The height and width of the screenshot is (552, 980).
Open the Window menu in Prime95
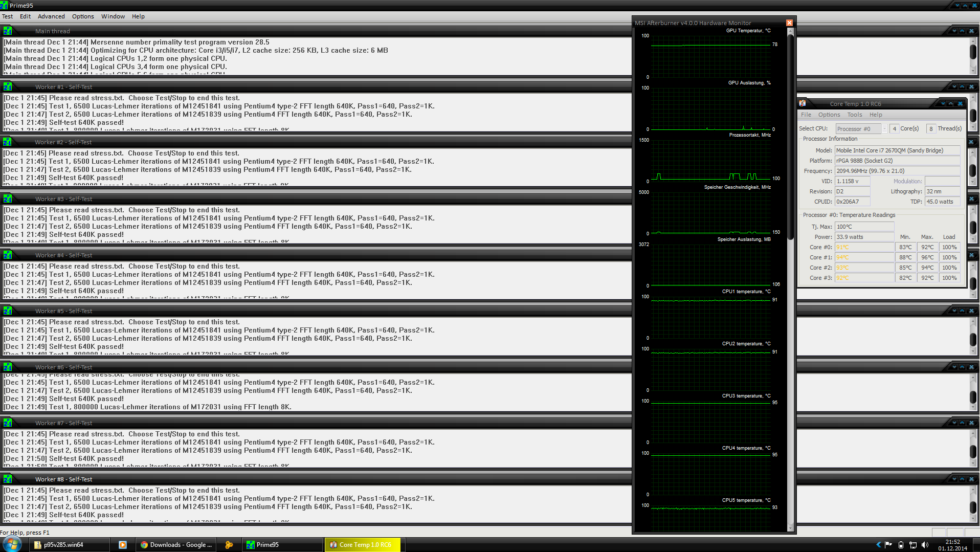point(113,16)
